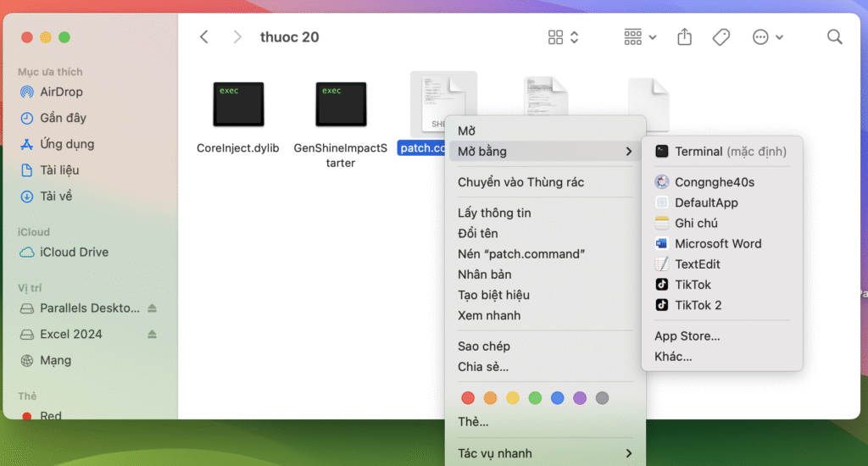Click the App Store… option
Screen dimensions: 868x466
687,336
